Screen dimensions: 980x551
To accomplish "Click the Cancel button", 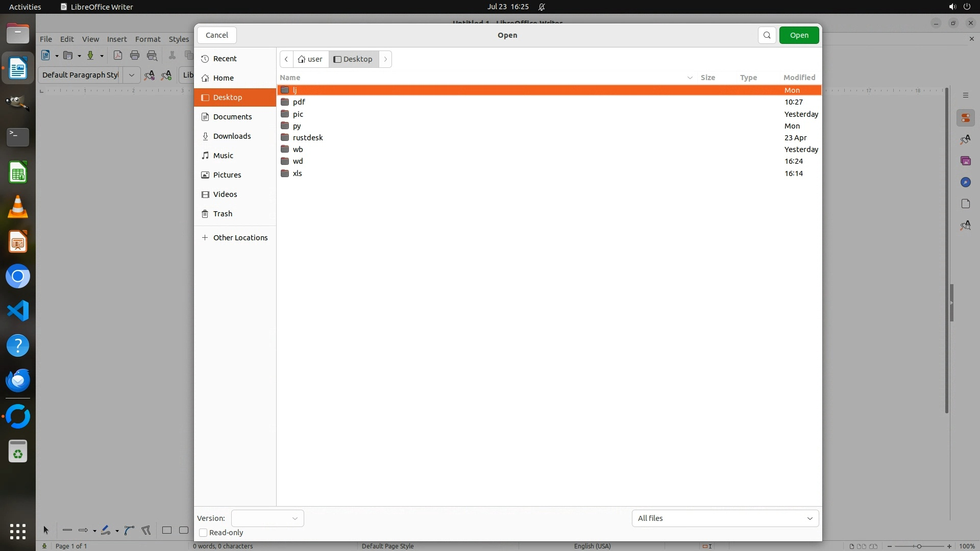I will (216, 35).
